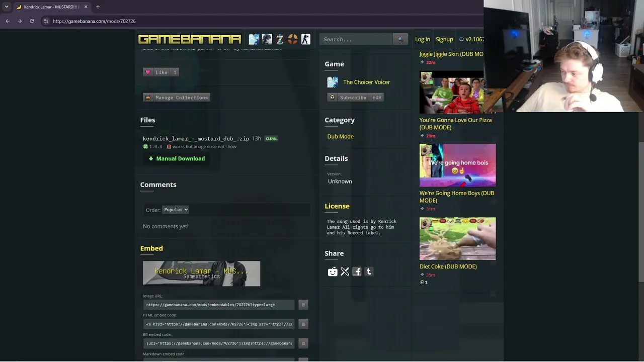644x362 pixels.
Task: View site information icon in address bar
Action: coord(46,21)
